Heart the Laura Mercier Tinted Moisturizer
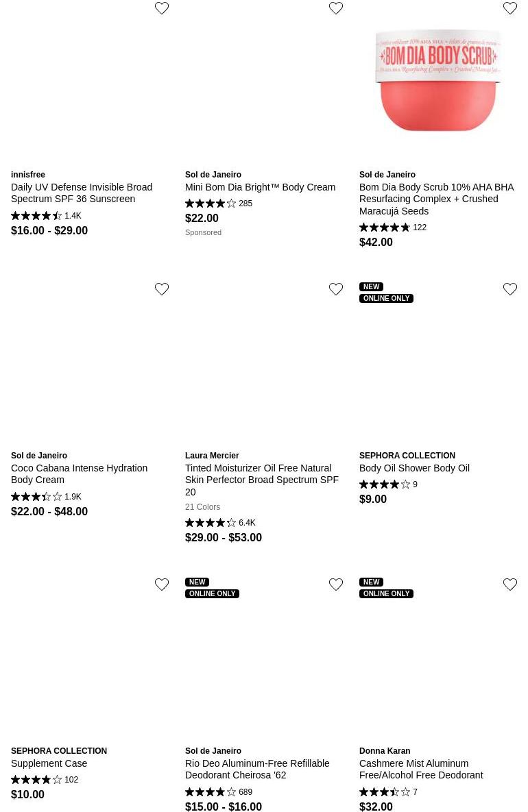This screenshot has height=812, width=528. [x=336, y=289]
